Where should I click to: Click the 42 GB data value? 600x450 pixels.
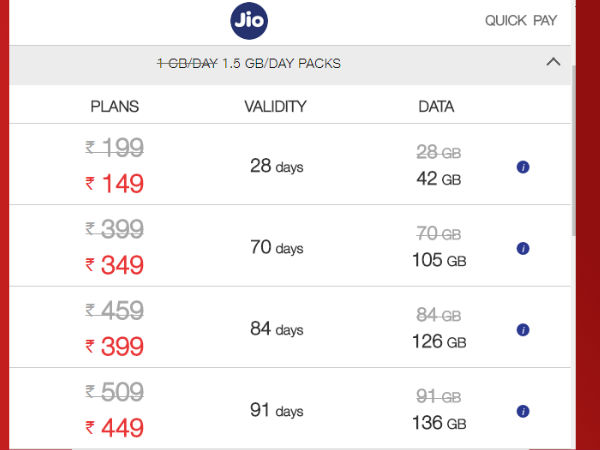click(x=438, y=180)
